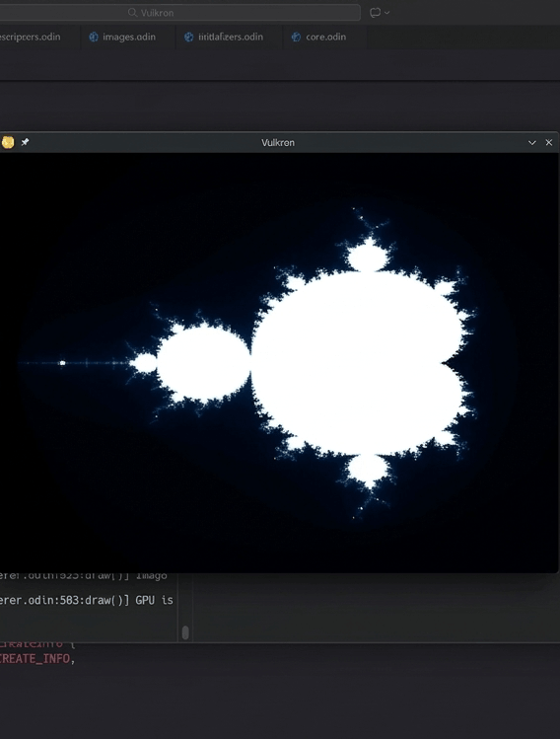This screenshot has height=739, width=560.
Task: Click the CREATE_INFO code token
Action: (x=35, y=658)
